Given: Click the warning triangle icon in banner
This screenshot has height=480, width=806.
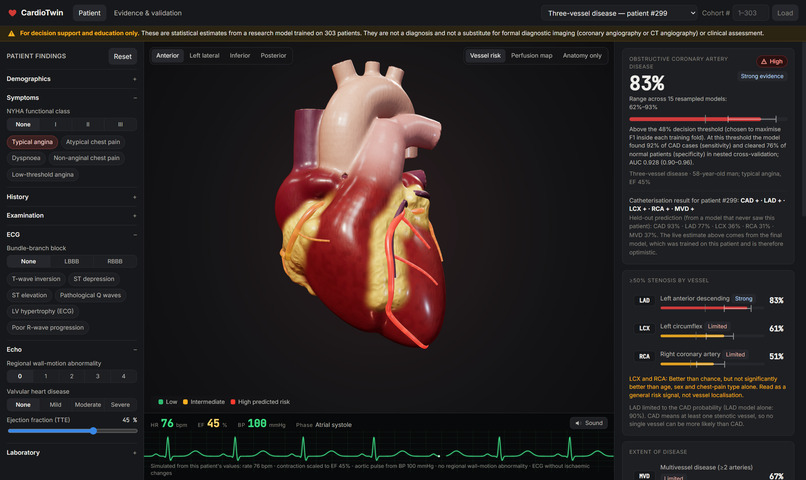Looking at the screenshot, I should click(x=11, y=33).
